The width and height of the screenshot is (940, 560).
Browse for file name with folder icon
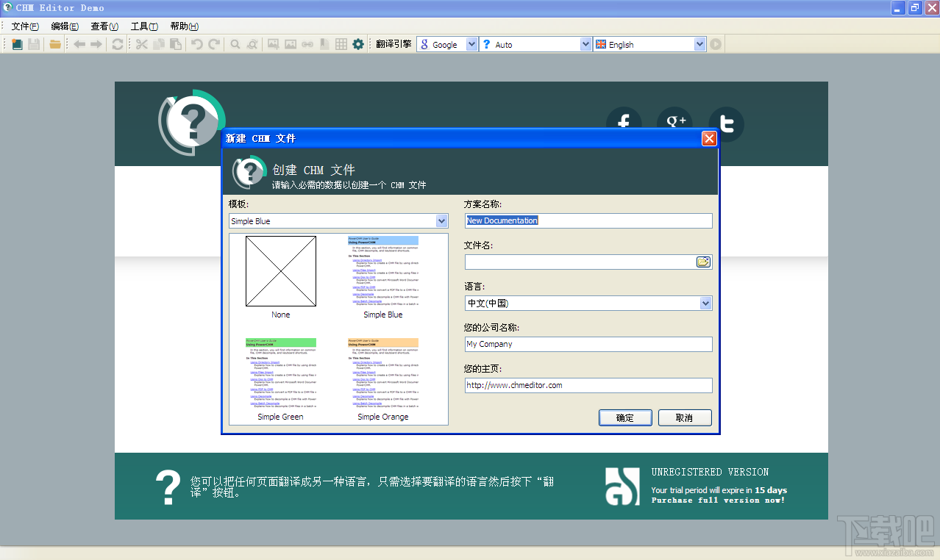[703, 262]
